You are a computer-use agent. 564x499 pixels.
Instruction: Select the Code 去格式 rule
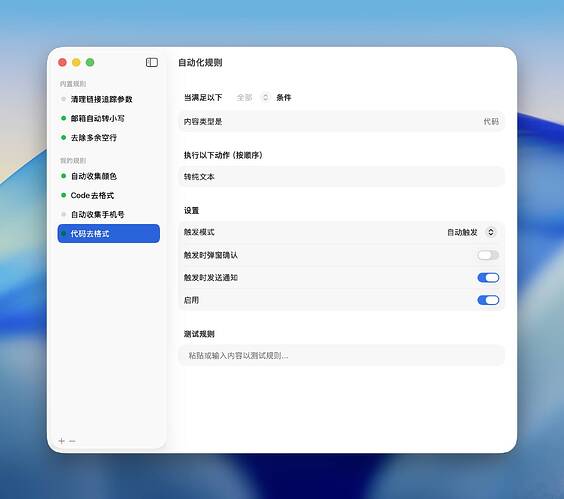[109, 195]
